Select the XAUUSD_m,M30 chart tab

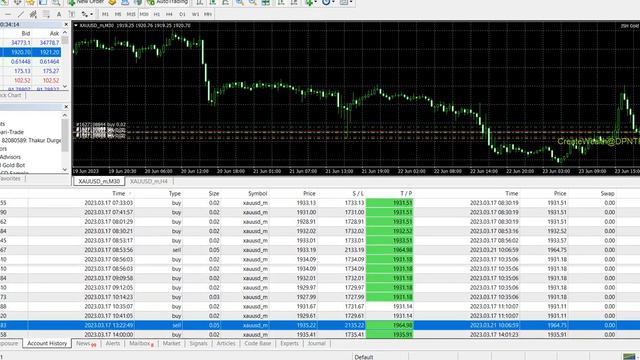click(99, 181)
